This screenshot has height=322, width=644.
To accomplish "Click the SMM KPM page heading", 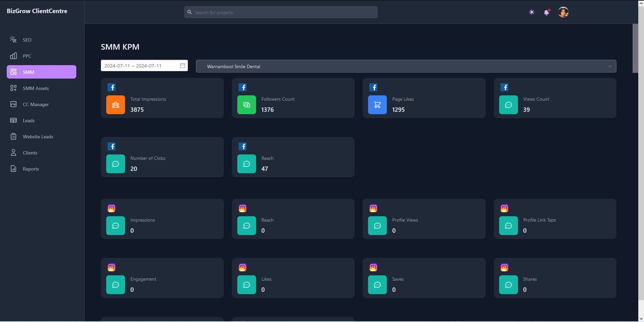I will click(120, 47).
